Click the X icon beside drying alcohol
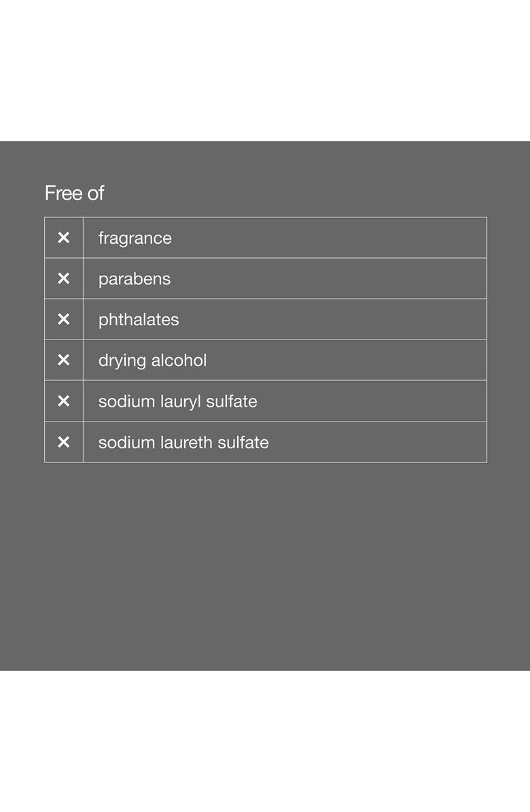 tap(63, 360)
